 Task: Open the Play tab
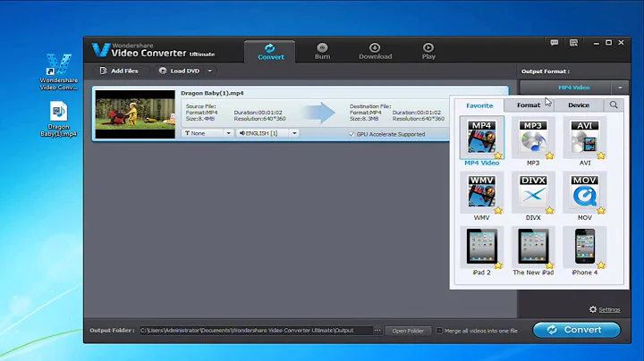coord(428,52)
